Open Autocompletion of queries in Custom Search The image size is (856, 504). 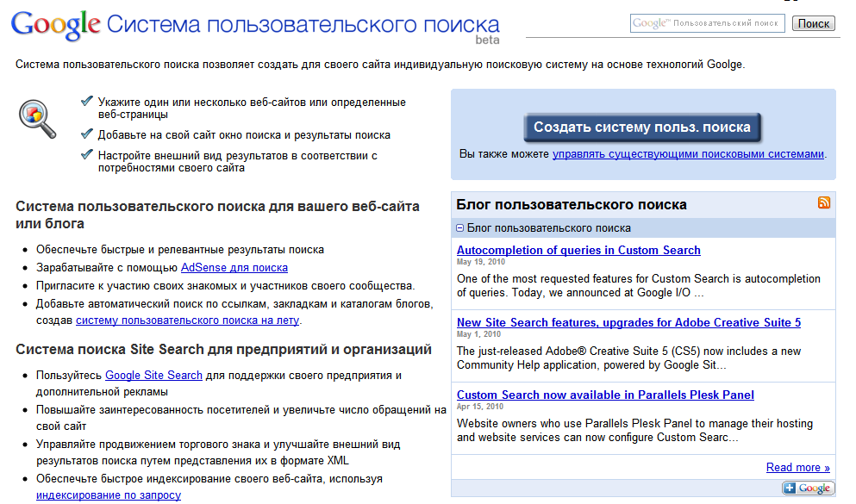coord(578,251)
